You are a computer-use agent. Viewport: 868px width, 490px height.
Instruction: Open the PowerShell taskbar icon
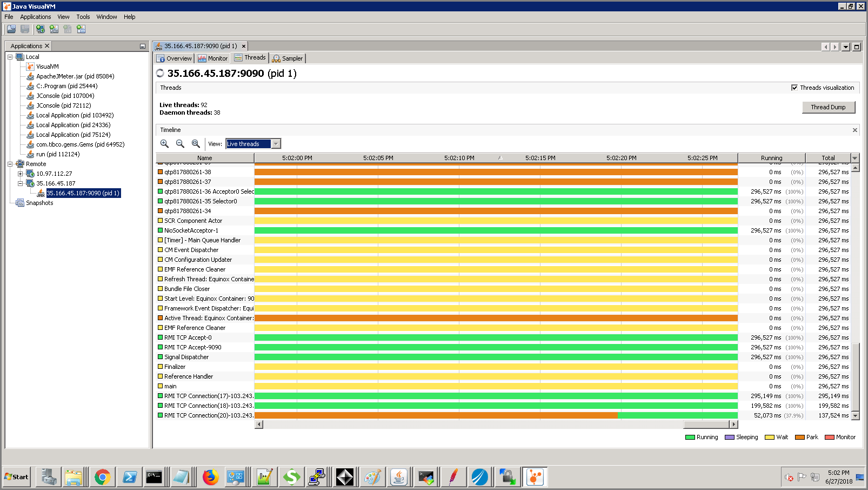pyautogui.click(x=129, y=477)
